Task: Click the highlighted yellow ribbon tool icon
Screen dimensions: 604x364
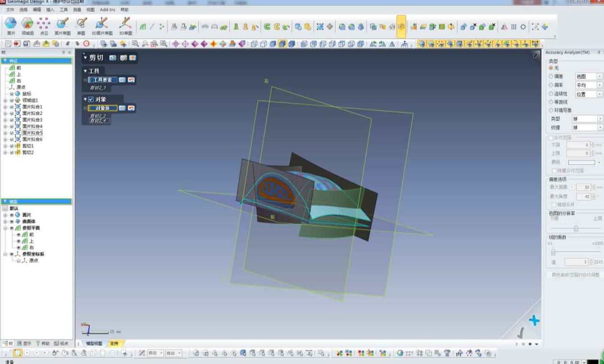Action: pos(401,27)
